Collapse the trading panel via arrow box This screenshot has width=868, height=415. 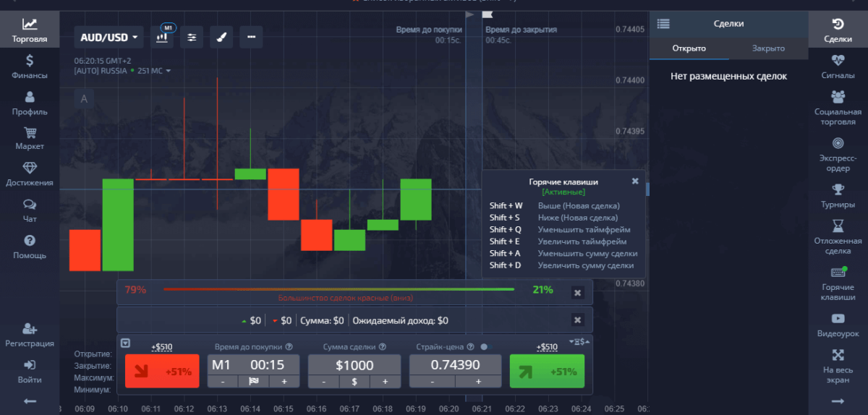coord(125,343)
